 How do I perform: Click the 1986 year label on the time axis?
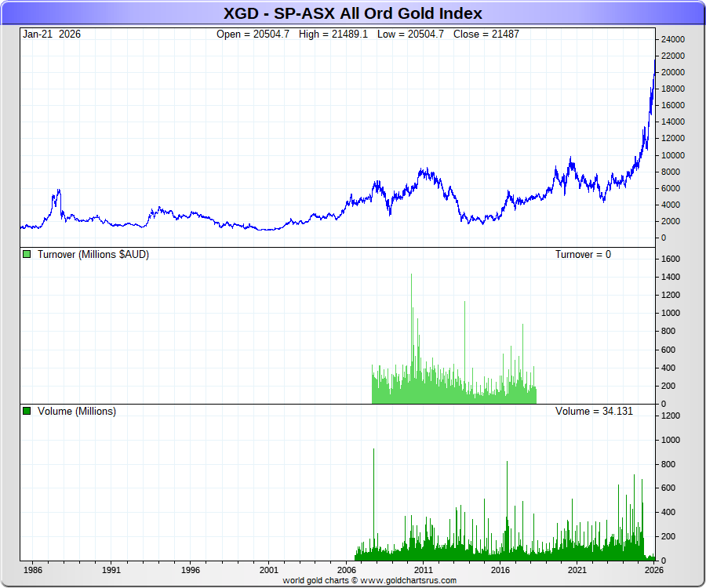coord(33,571)
